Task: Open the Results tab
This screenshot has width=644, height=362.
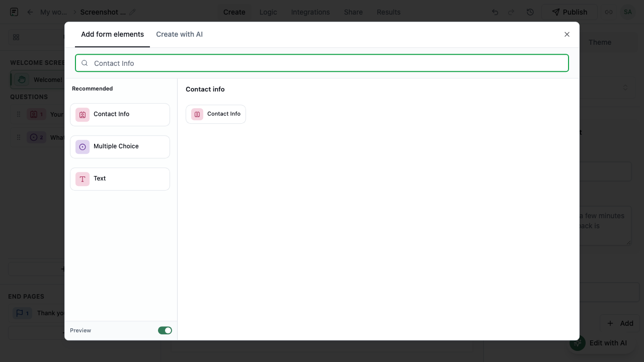Action: (x=388, y=12)
